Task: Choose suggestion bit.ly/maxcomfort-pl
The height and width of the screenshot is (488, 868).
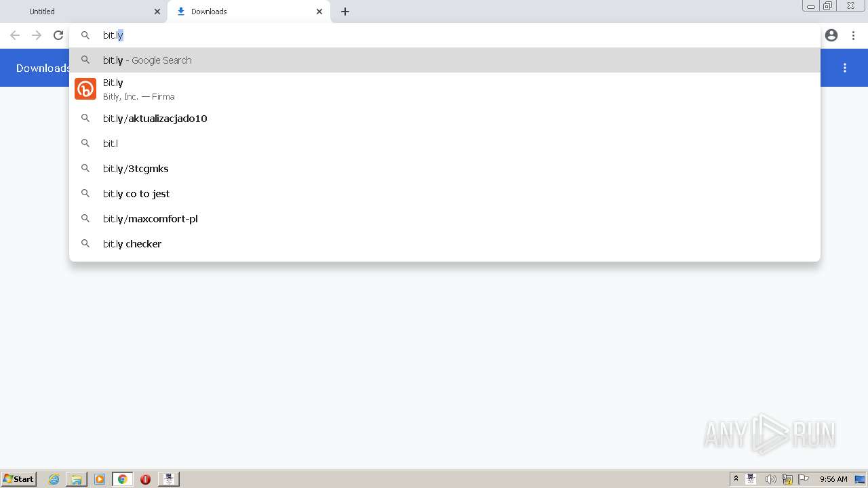Action: 445,219
